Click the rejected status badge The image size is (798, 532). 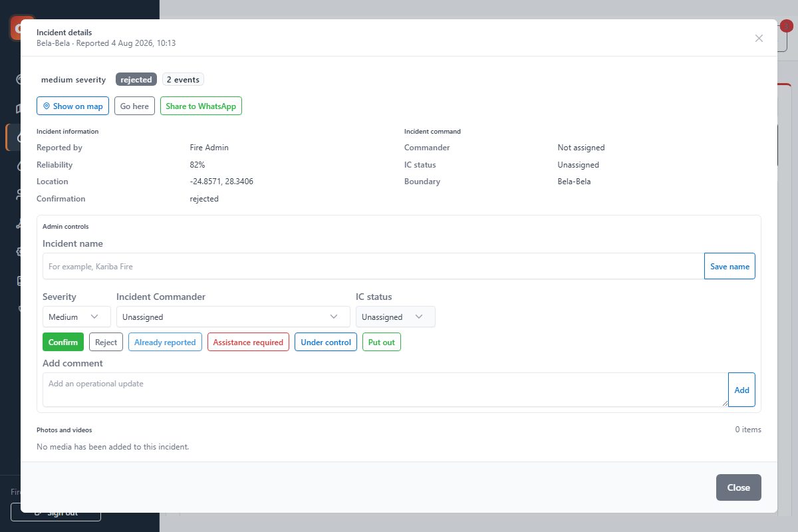[136, 79]
